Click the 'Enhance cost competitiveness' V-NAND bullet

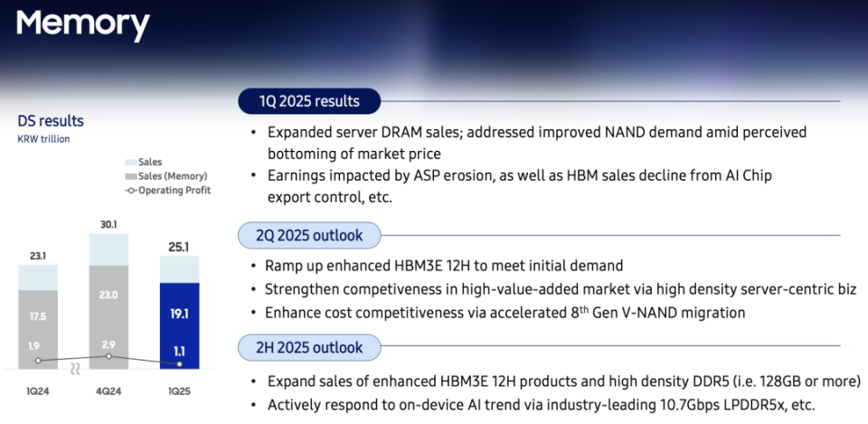click(497, 312)
